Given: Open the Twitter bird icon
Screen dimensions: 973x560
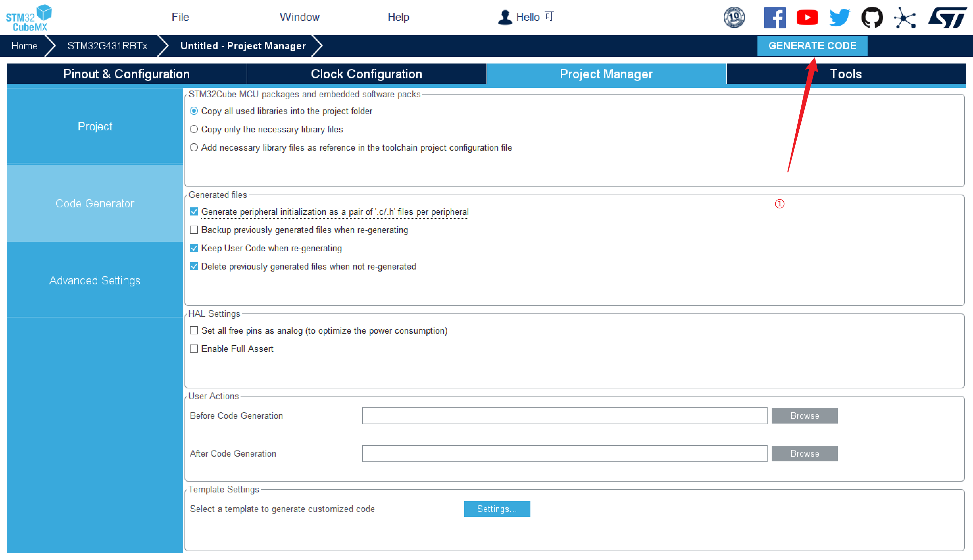Looking at the screenshot, I should [840, 17].
